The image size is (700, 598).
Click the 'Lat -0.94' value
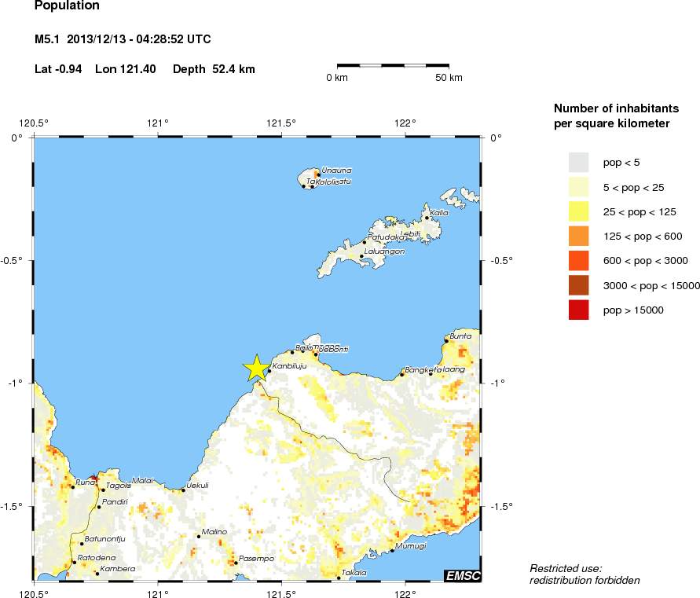[x=58, y=69]
